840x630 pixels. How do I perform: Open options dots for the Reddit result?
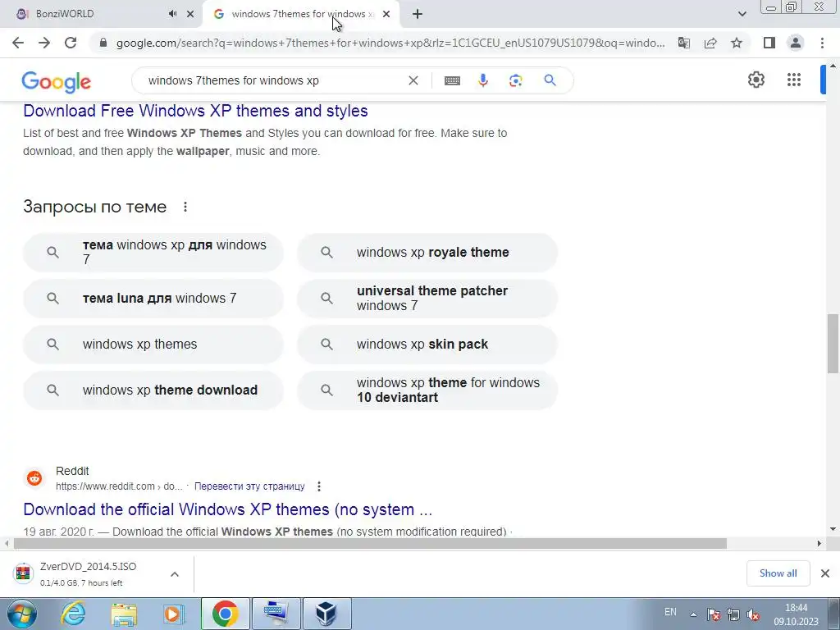click(x=319, y=486)
